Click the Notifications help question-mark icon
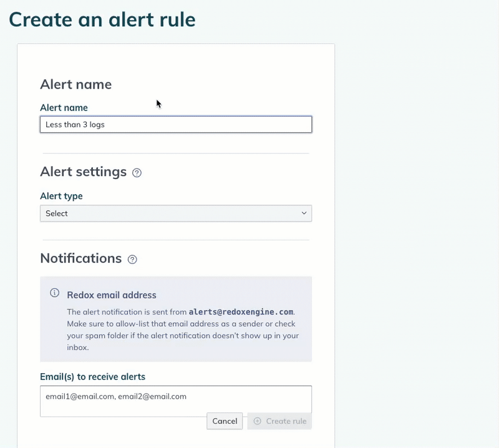Viewport: 499px width, 448px height. click(132, 260)
